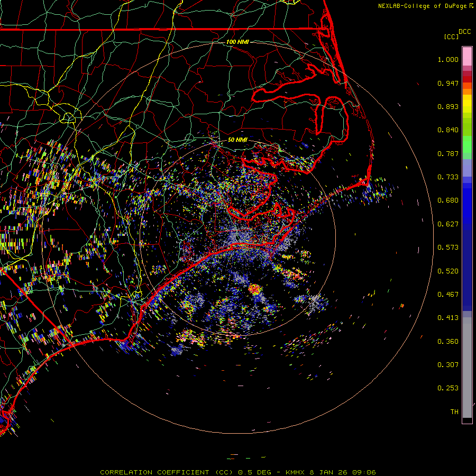Click the 8 JAN 26 09:06 timestamp
Image resolution: width=476 pixels, height=476 pixels.
[x=343, y=472]
